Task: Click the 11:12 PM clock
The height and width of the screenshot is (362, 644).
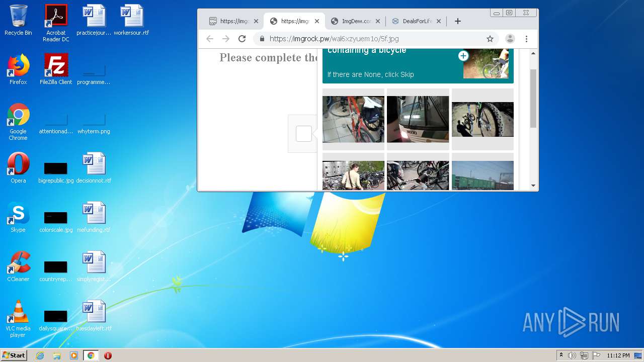Action: click(618, 355)
